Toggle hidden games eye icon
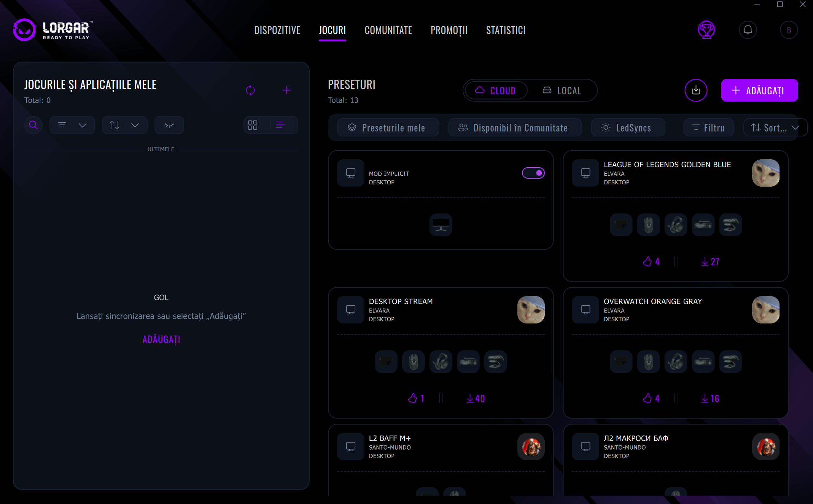Viewport: 813px width, 504px height. pos(169,125)
